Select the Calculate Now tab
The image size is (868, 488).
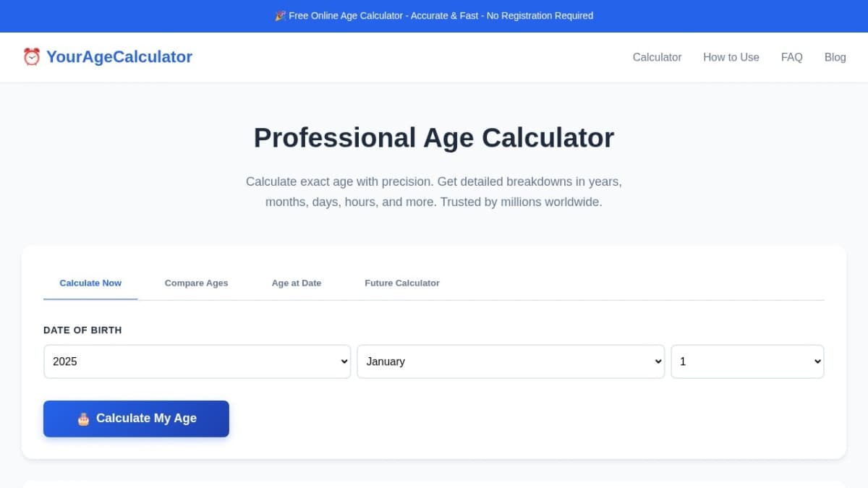(x=90, y=283)
